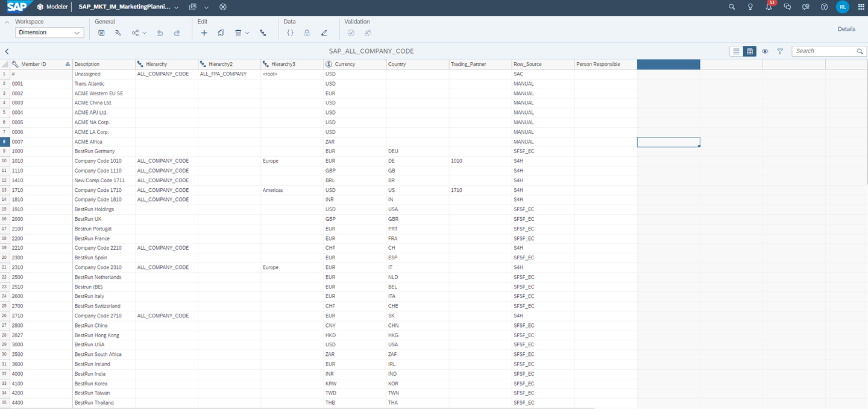Collapse the toolbar with the up chevron
The height and width of the screenshot is (409, 868).
click(7, 22)
